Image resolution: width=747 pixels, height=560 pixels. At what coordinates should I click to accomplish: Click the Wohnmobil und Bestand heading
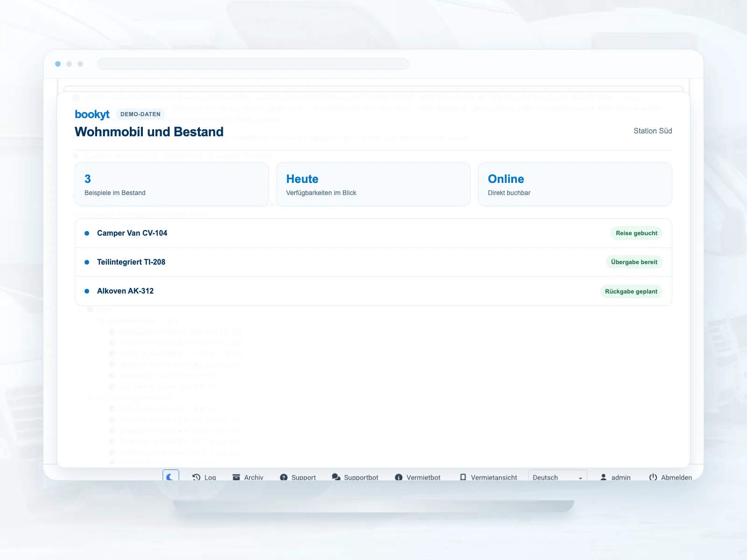click(x=149, y=132)
